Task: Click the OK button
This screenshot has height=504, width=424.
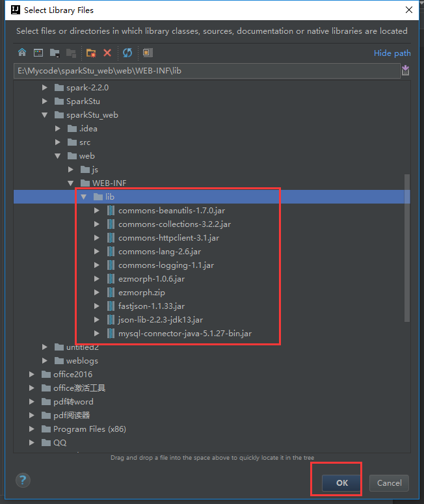Action: [341, 483]
